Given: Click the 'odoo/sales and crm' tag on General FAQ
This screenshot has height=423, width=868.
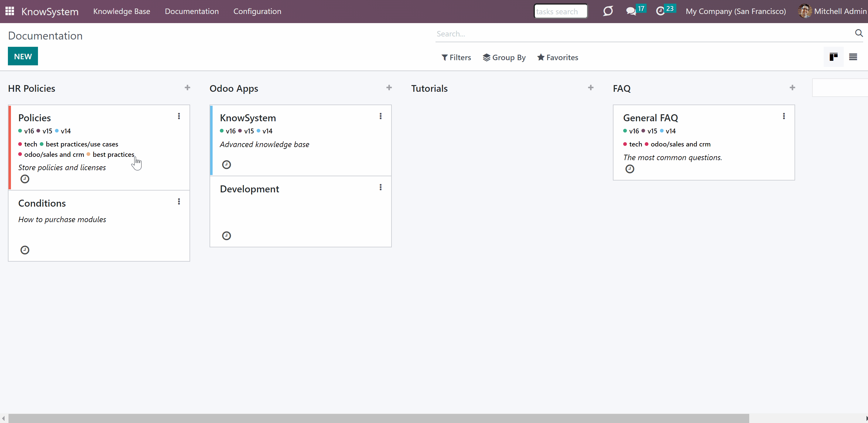Looking at the screenshot, I should pos(678,144).
